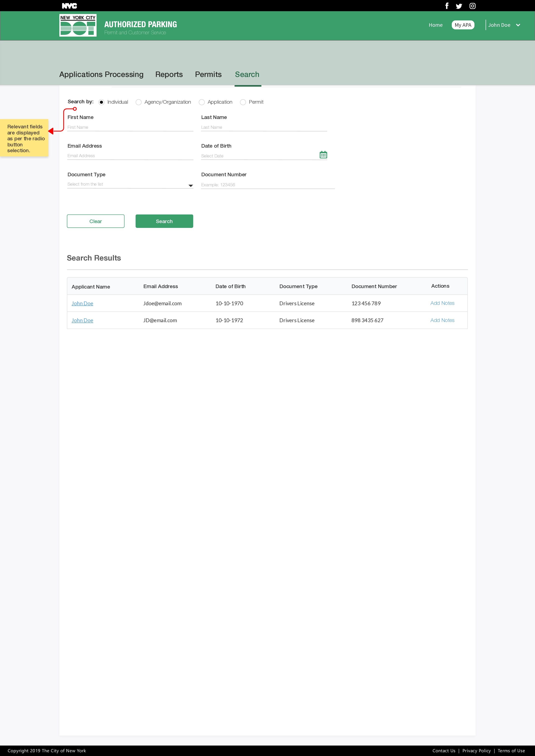Screen dimensions: 535x756
Task: Select the Agency/Organization radio button
Action: (139, 102)
